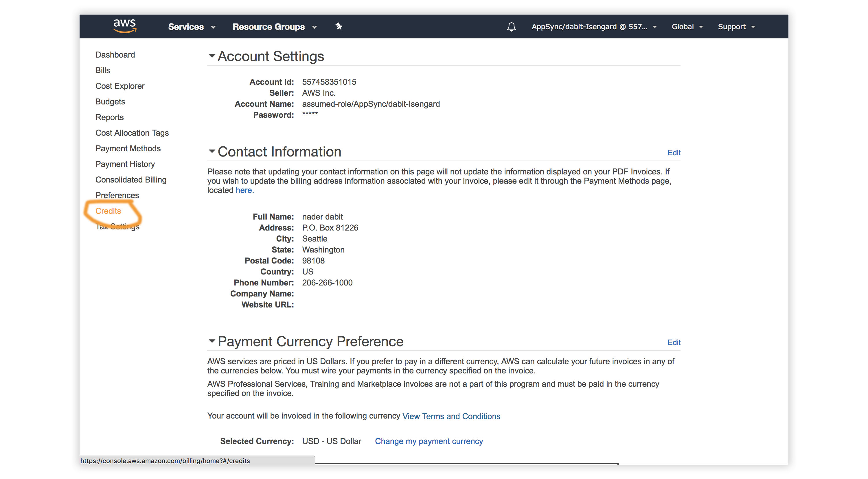Click the AWS logo home icon
The image size is (868, 479).
pyautogui.click(x=125, y=26)
